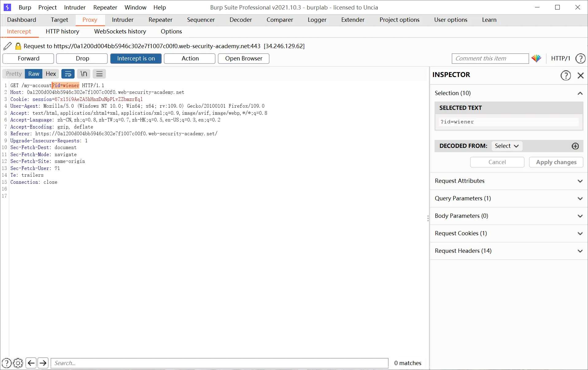588x370 pixels.
Task: Click the Burp Suite logo icon
Action: point(7,7)
